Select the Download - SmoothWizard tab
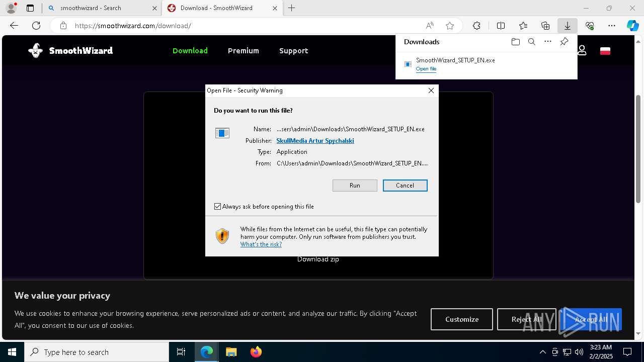 tap(221, 8)
